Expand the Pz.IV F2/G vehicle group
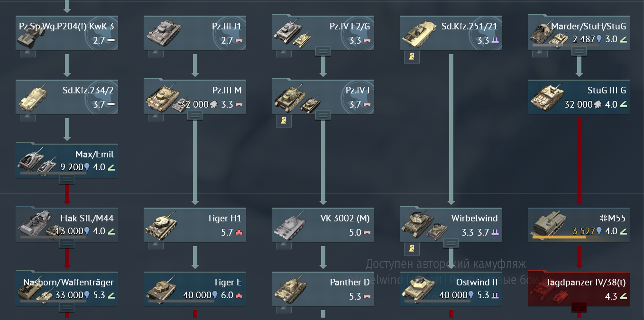The image size is (644, 320). pyautogui.click(x=323, y=50)
